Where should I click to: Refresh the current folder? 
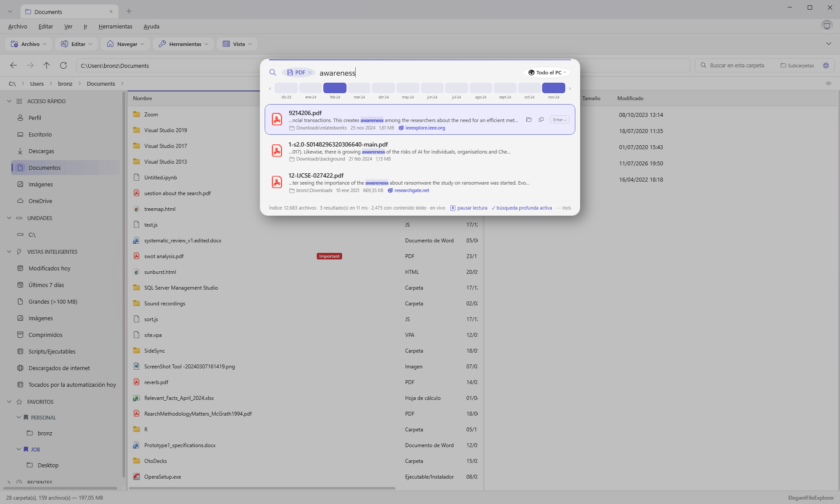click(63, 65)
